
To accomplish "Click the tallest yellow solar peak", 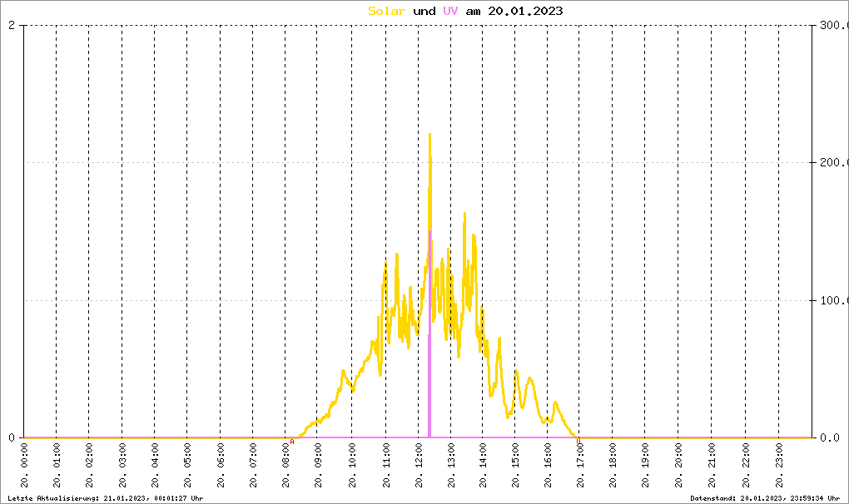I will (430, 135).
